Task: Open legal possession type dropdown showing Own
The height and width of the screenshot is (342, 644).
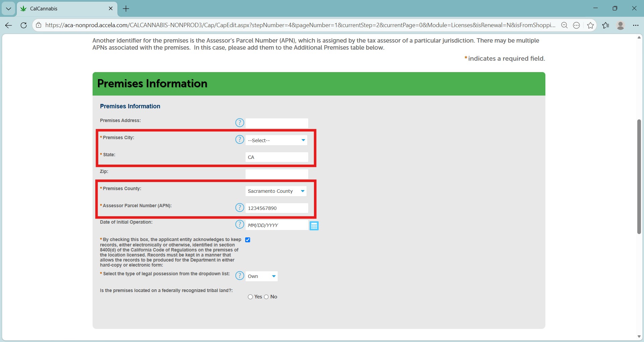Action: [x=262, y=276]
